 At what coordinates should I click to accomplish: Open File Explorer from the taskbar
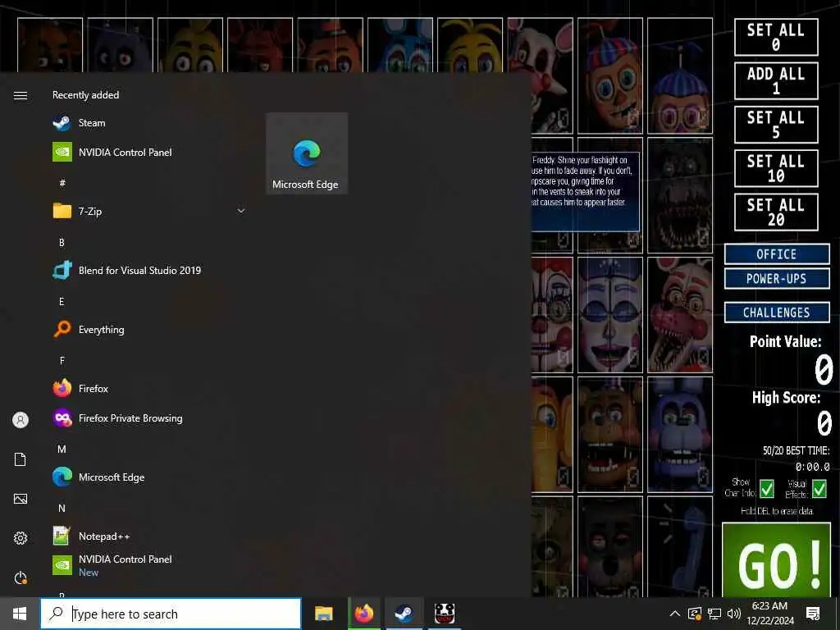click(323, 614)
